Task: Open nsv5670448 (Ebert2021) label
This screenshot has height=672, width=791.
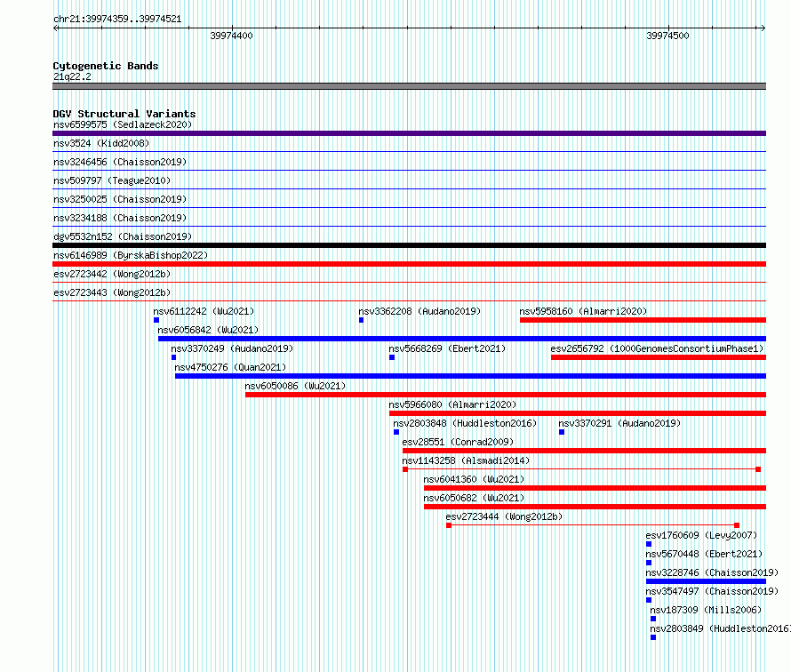Action: pyautogui.click(x=704, y=554)
